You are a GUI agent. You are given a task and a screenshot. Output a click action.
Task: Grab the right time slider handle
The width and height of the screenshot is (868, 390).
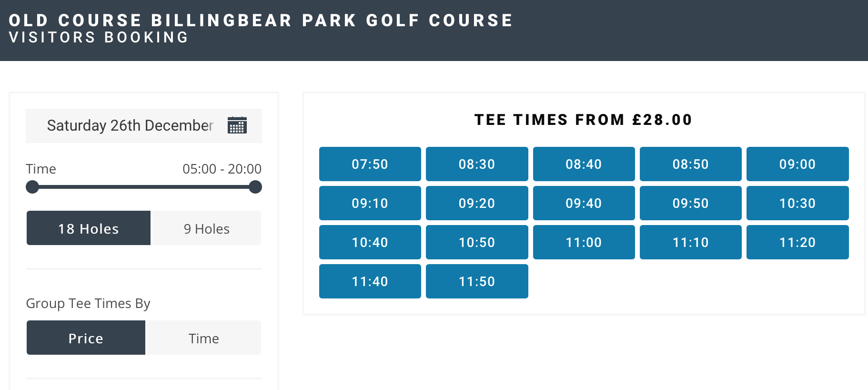point(255,187)
